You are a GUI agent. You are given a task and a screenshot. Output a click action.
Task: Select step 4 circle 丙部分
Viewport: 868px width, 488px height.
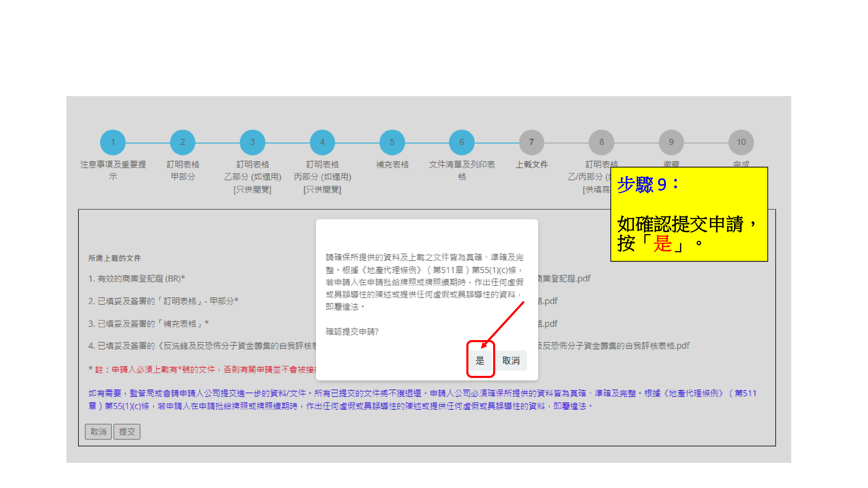(322, 142)
